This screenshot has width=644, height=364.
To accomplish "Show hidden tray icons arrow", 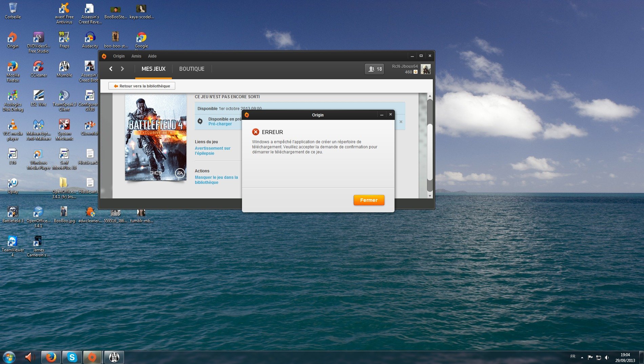I will coord(582,358).
